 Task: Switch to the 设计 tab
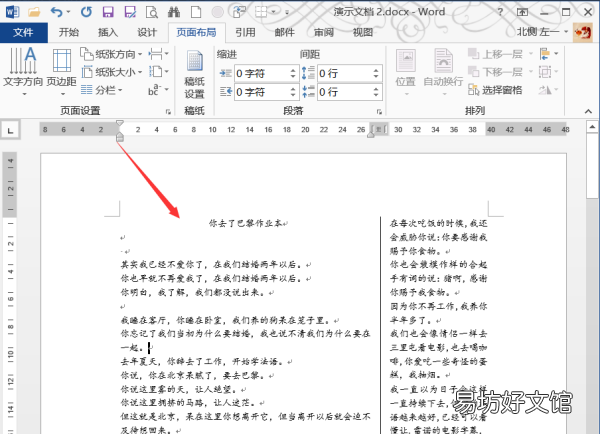[147, 33]
